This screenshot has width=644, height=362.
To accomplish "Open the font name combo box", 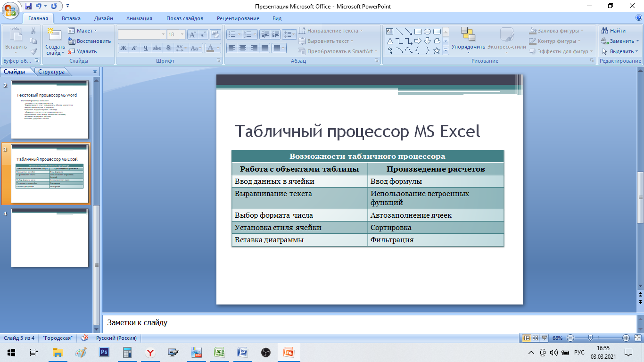I will point(142,34).
